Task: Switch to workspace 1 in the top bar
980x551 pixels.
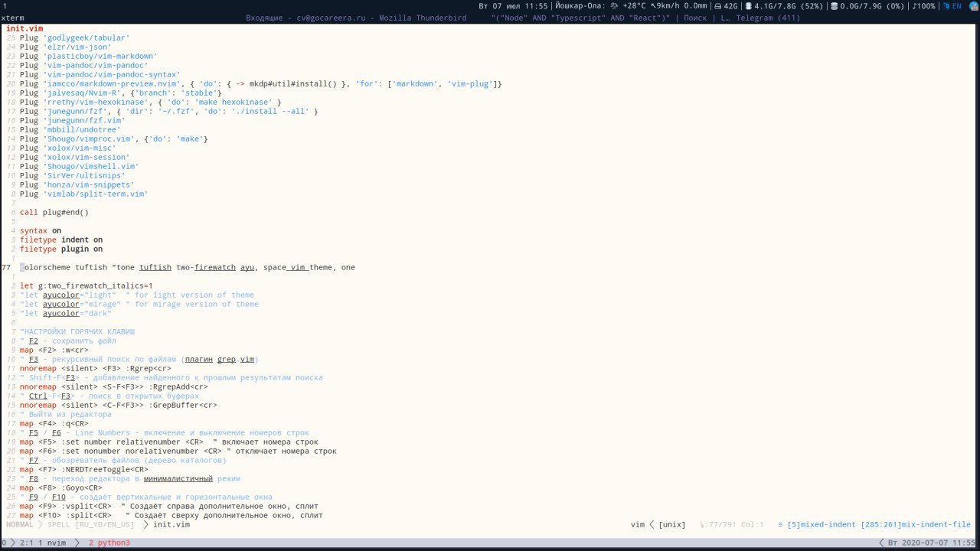Action: [x=5, y=6]
